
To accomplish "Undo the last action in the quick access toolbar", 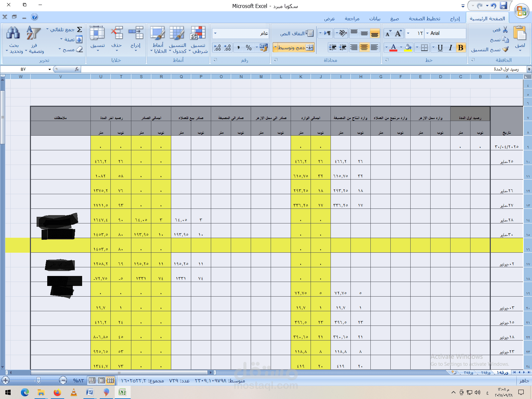I will (x=493, y=6).
